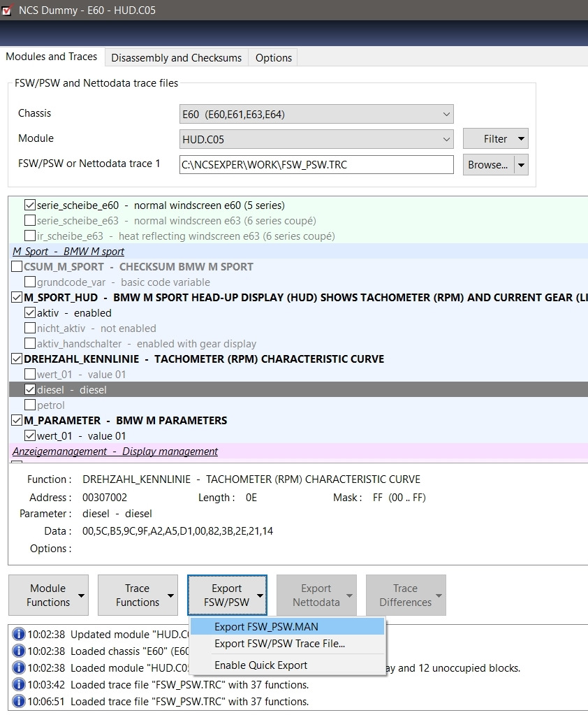Open the Options tab
Viewport: 588px width, 715px height.
[273, 58]
